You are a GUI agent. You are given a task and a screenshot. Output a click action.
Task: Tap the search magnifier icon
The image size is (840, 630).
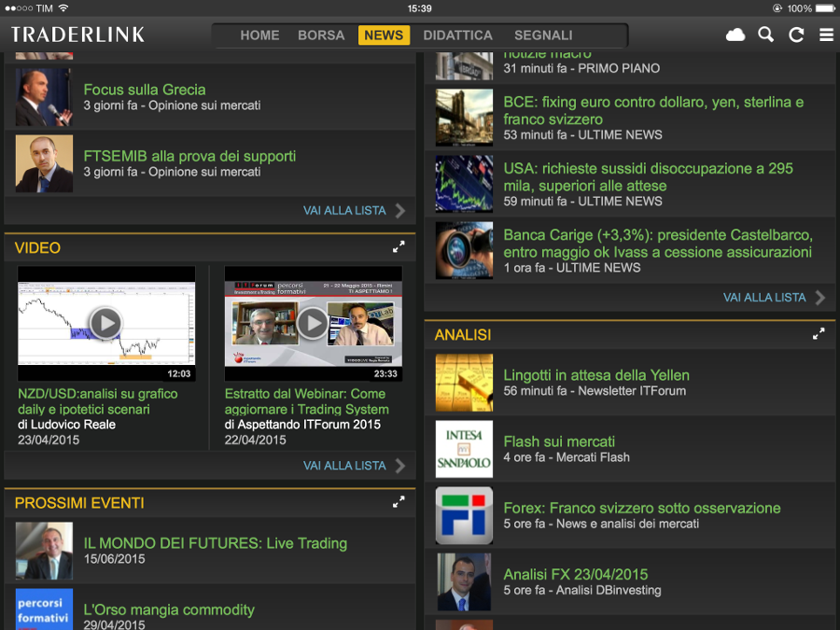click(765, 35)
